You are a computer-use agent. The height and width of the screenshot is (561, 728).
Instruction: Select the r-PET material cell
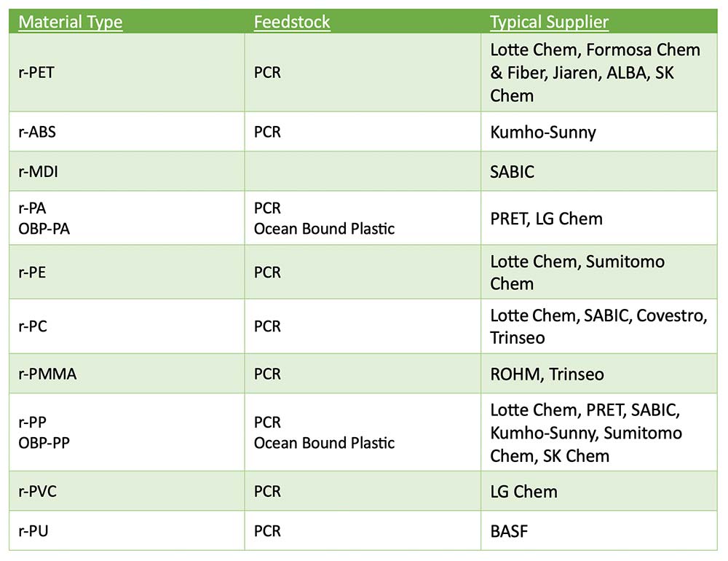[x=127, y=73]
